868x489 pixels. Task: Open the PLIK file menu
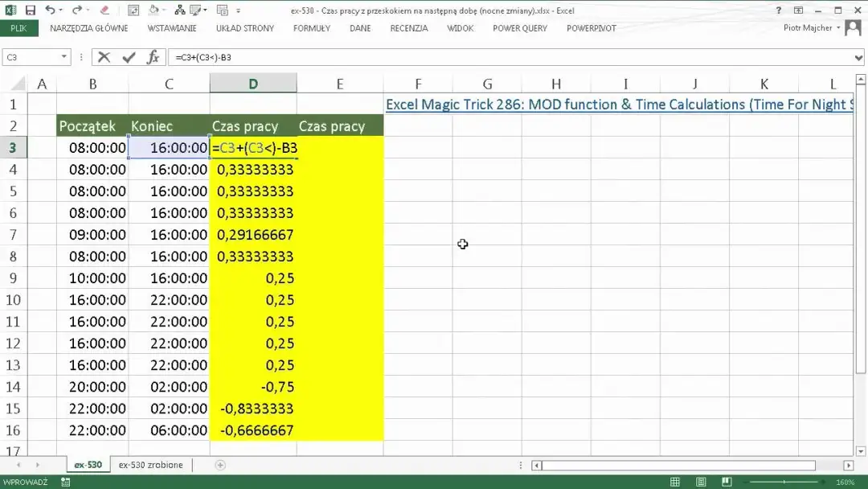tap(18, 28)
